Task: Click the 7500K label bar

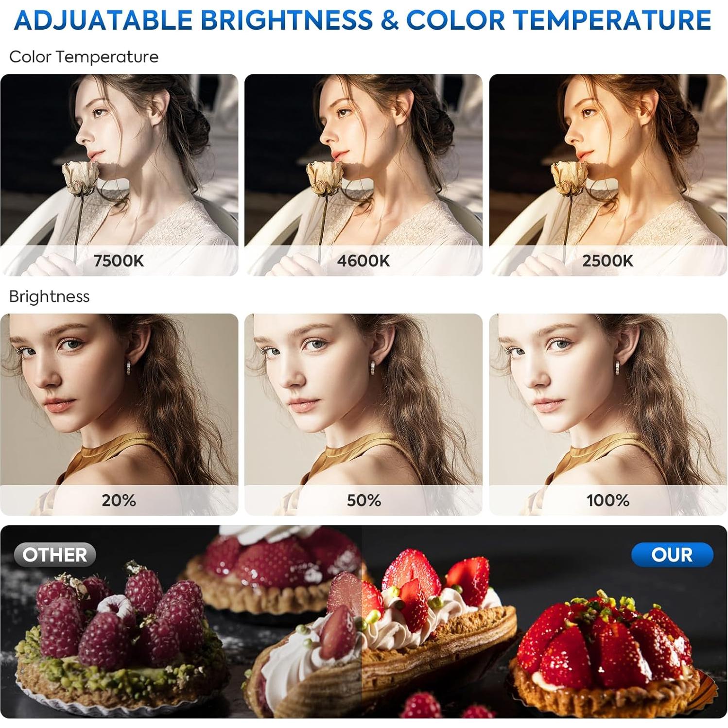Action: tap(119, 260)
